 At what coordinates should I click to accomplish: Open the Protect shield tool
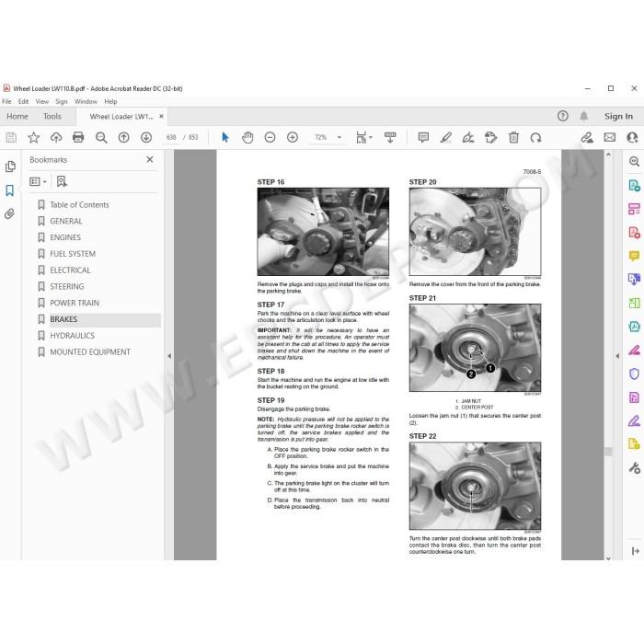(634, 374)
